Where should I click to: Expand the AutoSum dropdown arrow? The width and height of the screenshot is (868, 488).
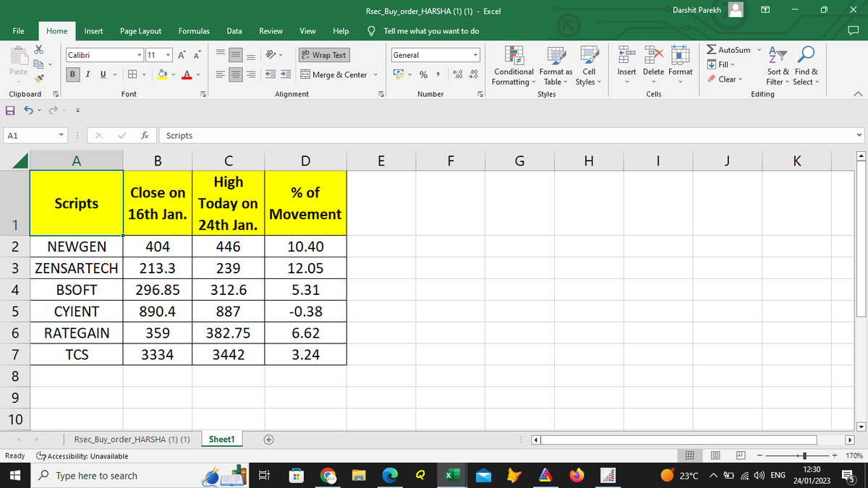pos(759,50)
